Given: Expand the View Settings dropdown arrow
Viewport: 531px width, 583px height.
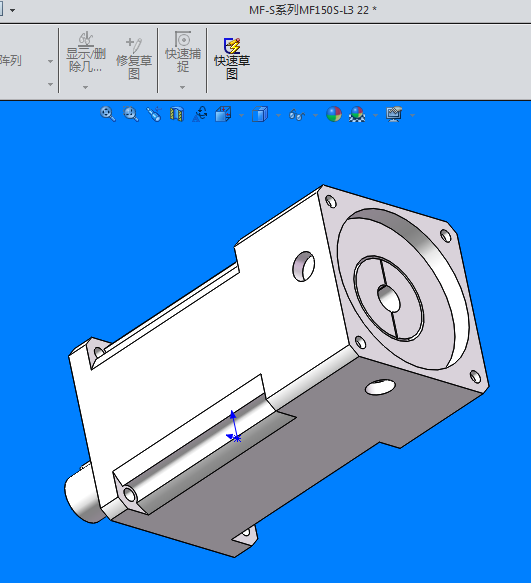Looking at the screenshot, I should coord(412,115).
